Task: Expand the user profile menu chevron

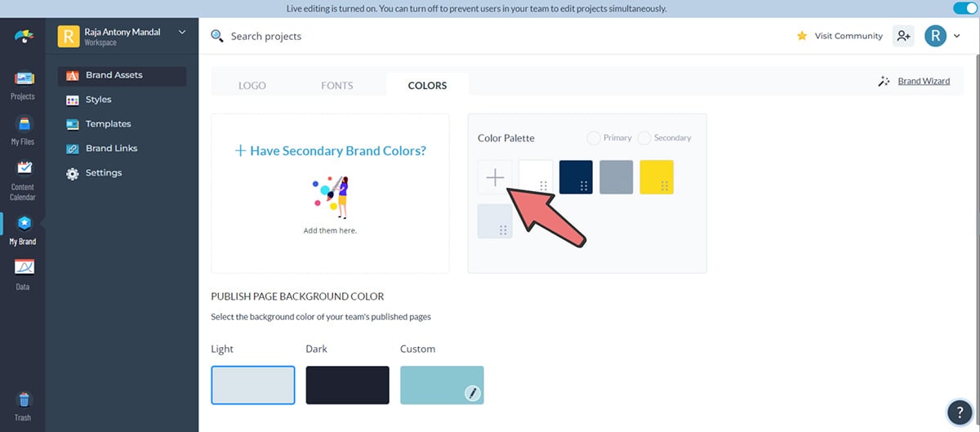Action: (956, 36)
